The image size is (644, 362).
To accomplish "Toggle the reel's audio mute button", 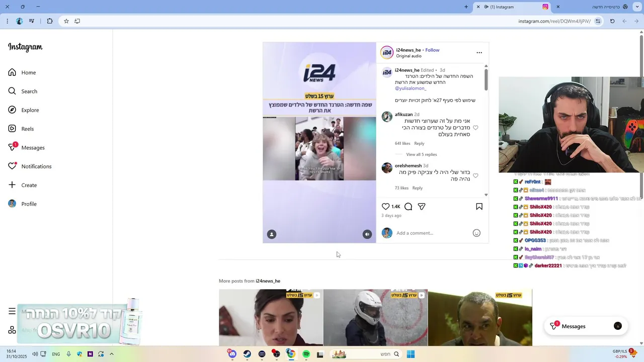I will (367, 234).
